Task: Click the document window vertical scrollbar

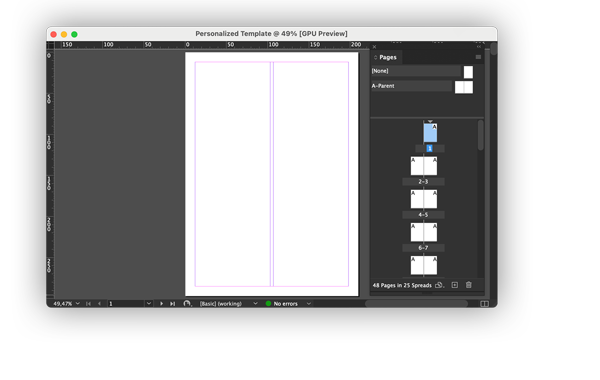Action: 494,49
